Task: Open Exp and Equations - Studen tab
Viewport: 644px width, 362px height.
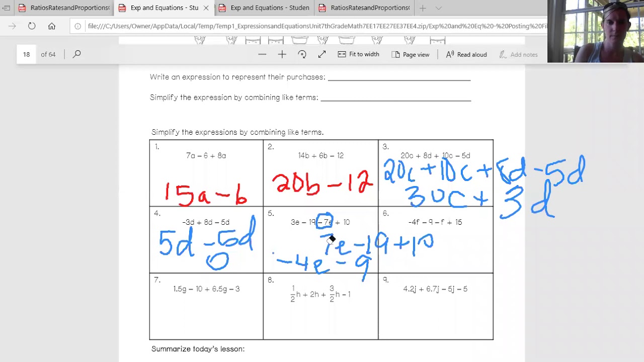Action: [x=264, y=8]
